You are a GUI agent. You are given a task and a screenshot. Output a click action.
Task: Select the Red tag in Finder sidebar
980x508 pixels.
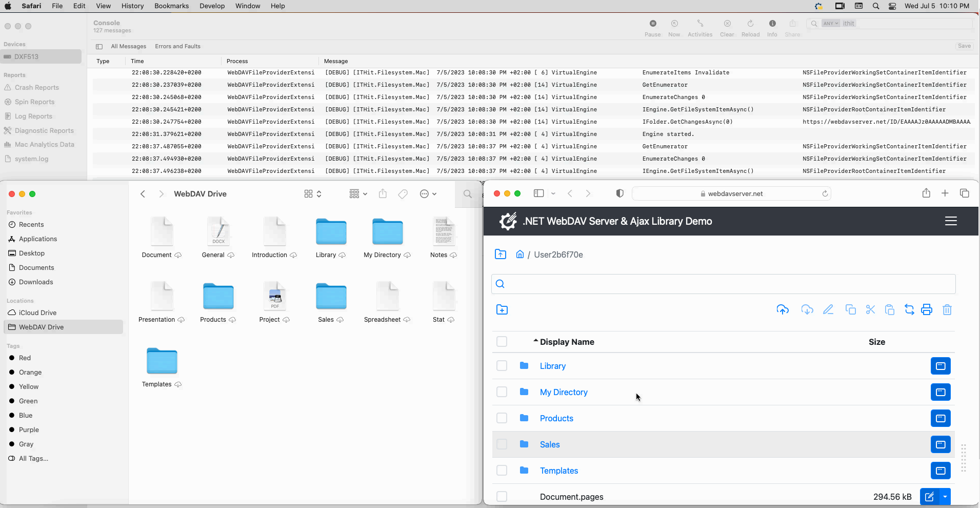[25, 358]
